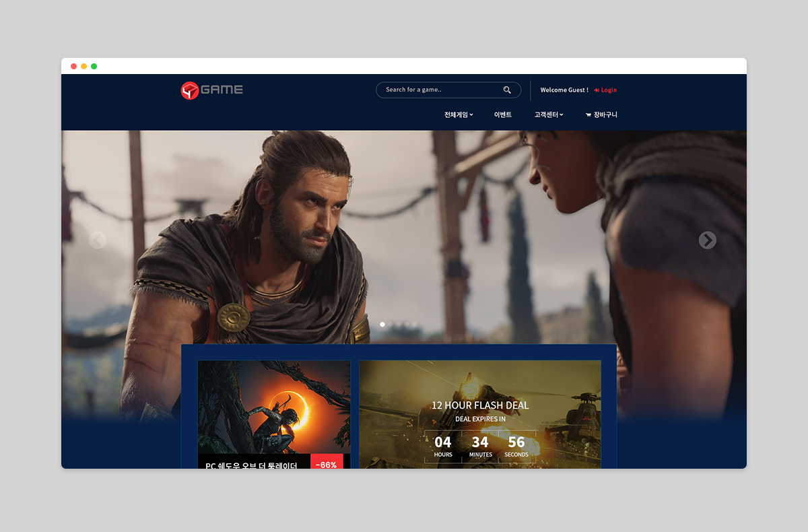Click the 'PC 쉐도우 오브 더 툼레이더' title
The height and width of the screenshot is (532, 808).
pos(251,465)
